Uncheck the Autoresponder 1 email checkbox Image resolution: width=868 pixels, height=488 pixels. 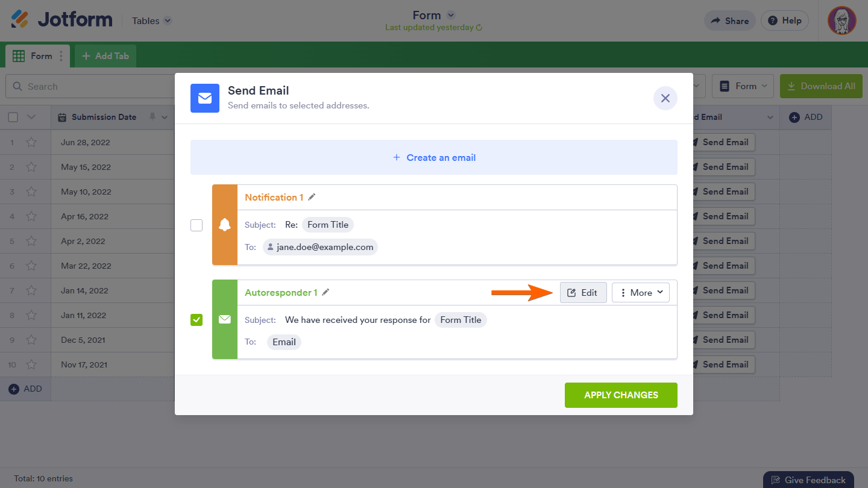pos(197,320)
